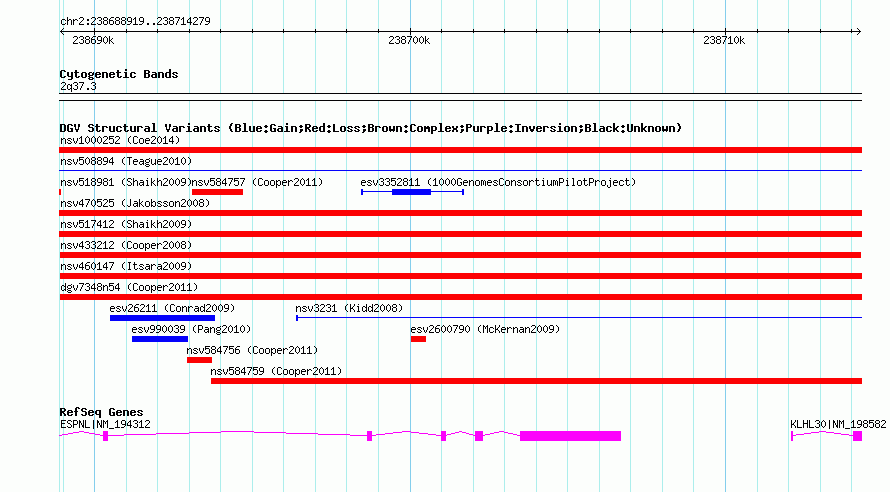Select the blue esv990039 gain bar
Viewport: 890px width, 492px height.
160,339
